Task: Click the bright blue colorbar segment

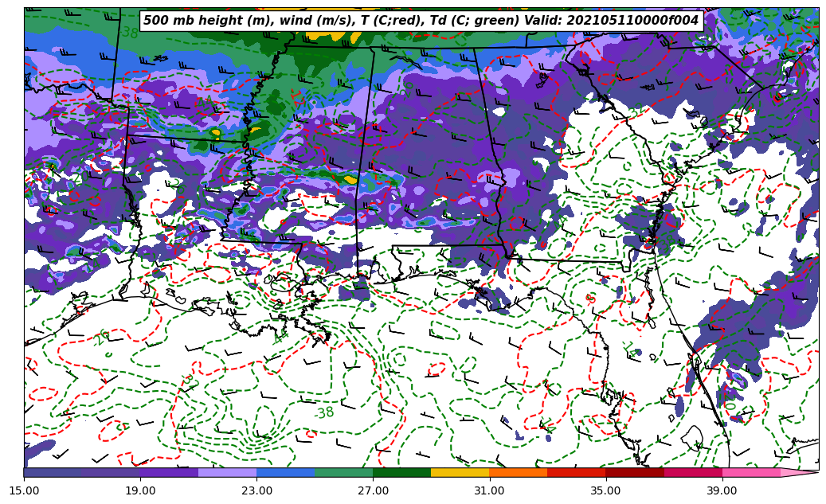Action: [x=285, y=472]
